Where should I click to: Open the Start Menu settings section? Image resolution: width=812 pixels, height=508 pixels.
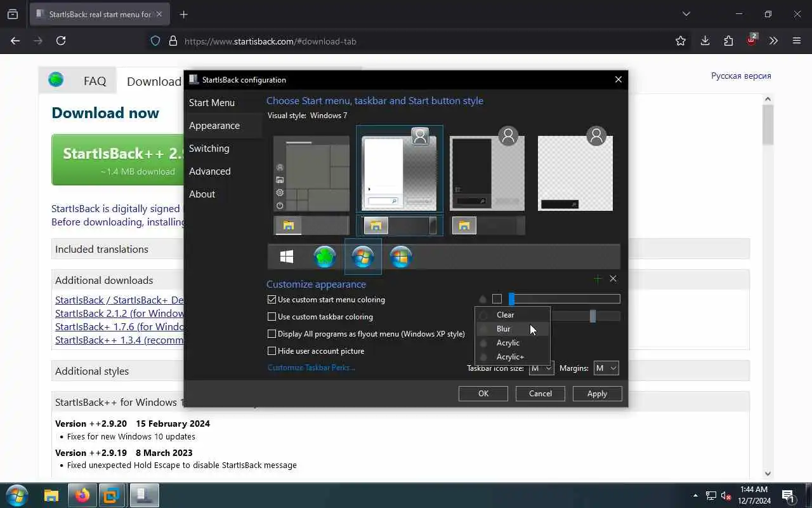tap(223, 102)
